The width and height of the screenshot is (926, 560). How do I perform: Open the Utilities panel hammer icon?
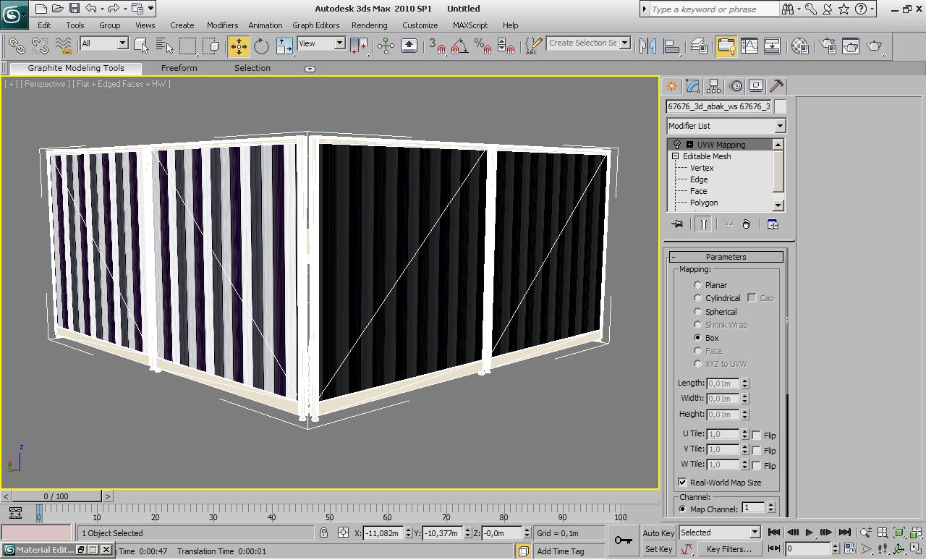pos(776,86)
